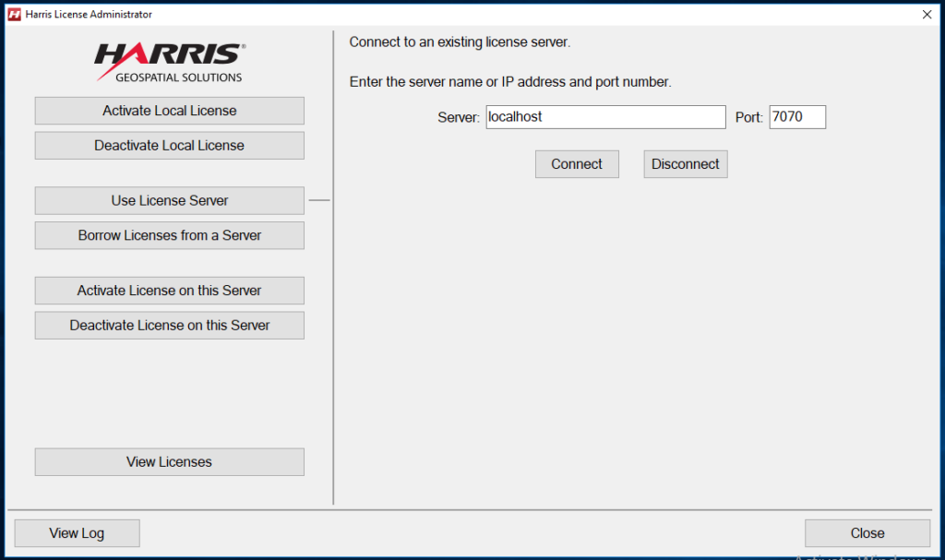Screen dimensions: 945x560
Task: Click the Harris app icon in title bar
Action: click(15, 14)
